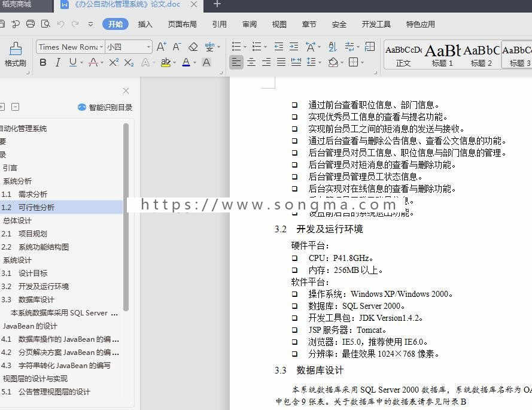
Task: Click the 3.2 开发及运行环境 document heading
Action: click(318, 229)
